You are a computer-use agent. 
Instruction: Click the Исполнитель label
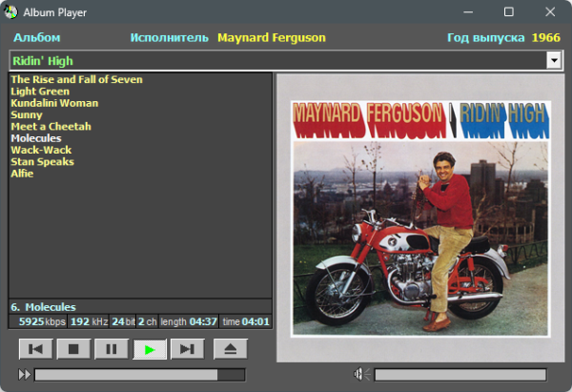170,37
